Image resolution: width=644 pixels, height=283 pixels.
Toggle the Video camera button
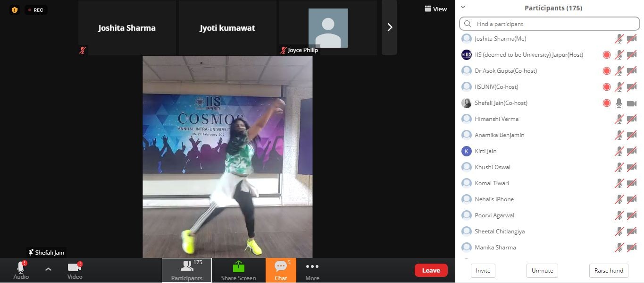[x=75, y=270]
